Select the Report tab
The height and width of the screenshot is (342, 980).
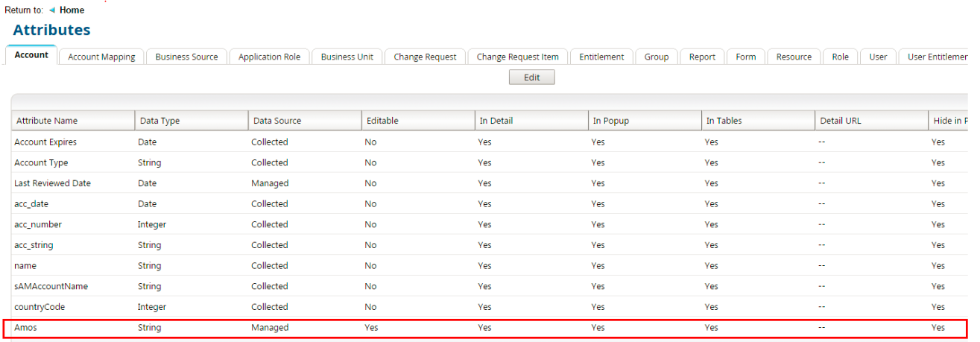point(702,57)
